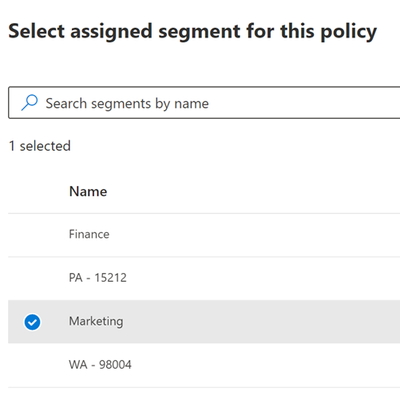Select the 'WA - 98004' segment
Screen dimensions: 400x403
(204, 365)
